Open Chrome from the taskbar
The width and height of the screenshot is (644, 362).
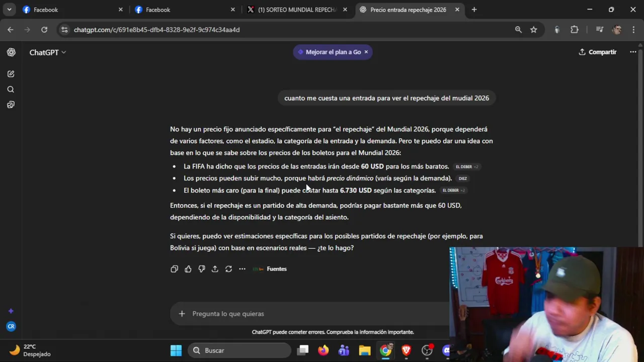(385, 350)
